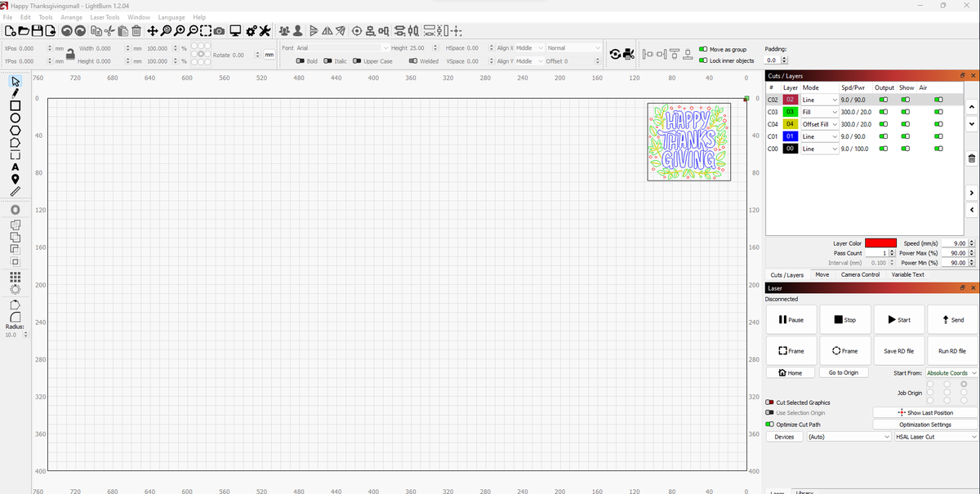Open camera capture icon in toolbar
This screenshot has width=980, height=494.
220,31
